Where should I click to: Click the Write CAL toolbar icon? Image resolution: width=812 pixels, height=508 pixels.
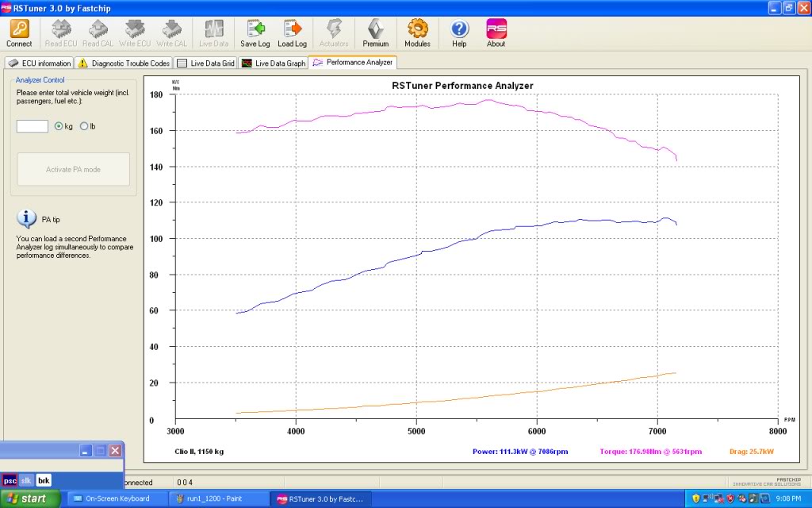[x=171, y=29]
